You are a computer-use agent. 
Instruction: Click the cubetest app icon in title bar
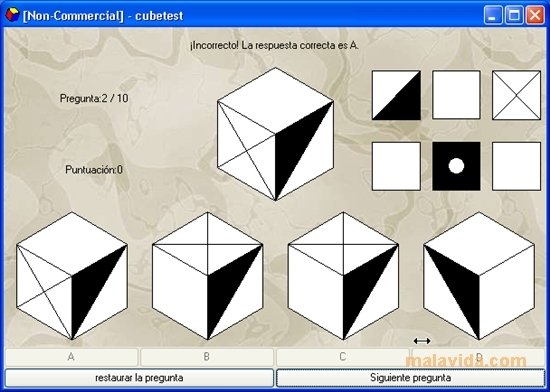click(12, 15)
